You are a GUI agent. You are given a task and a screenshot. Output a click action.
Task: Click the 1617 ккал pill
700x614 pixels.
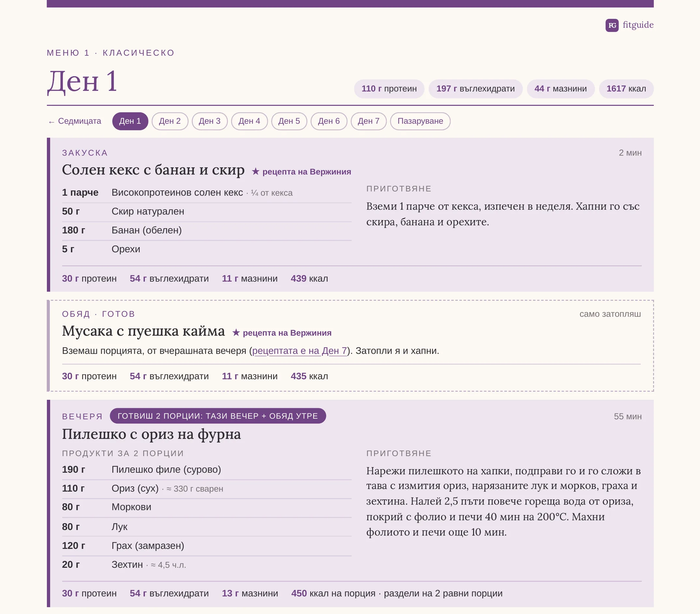[626, 89]
